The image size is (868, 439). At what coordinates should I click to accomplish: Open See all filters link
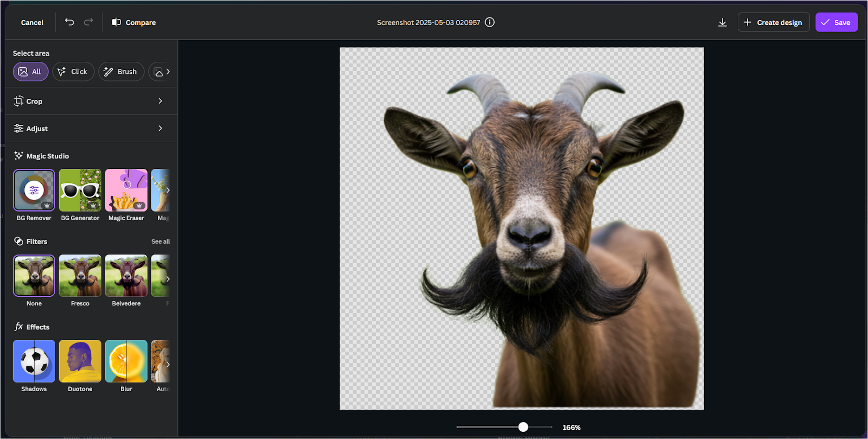point(161,241)
